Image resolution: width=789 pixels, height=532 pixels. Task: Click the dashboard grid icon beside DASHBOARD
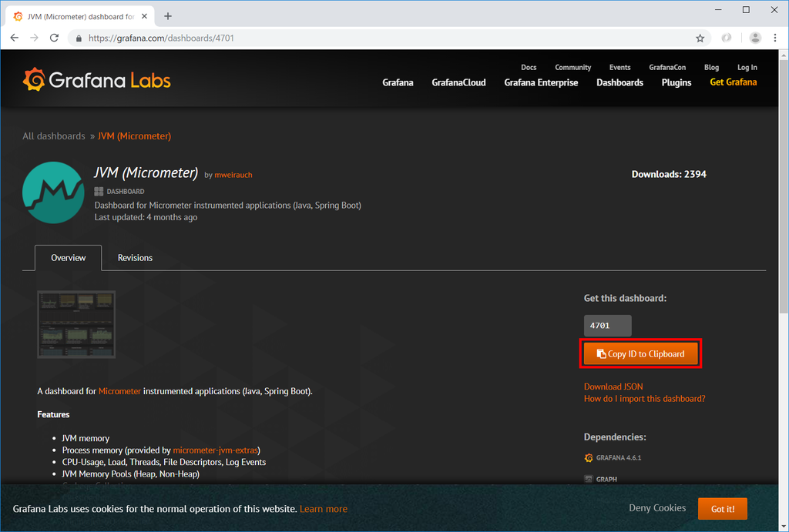[99, 191]
